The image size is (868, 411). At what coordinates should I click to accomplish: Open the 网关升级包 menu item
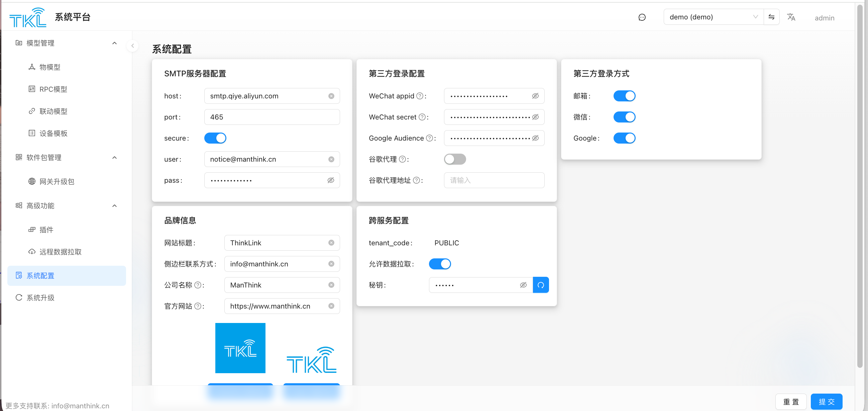[67, 181]
